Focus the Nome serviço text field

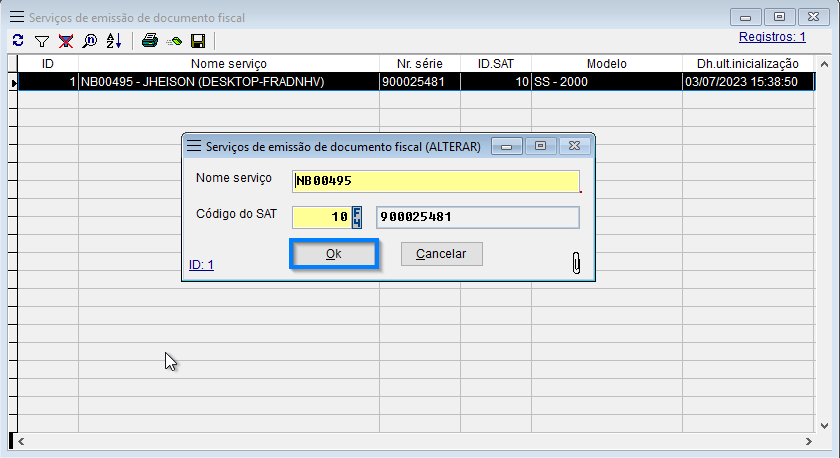pyautogui.click(x=435, y=181)
